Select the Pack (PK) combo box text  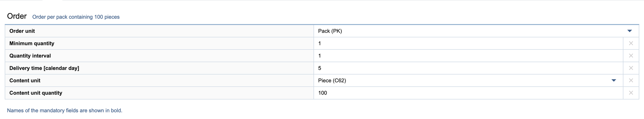click(330, 31)
